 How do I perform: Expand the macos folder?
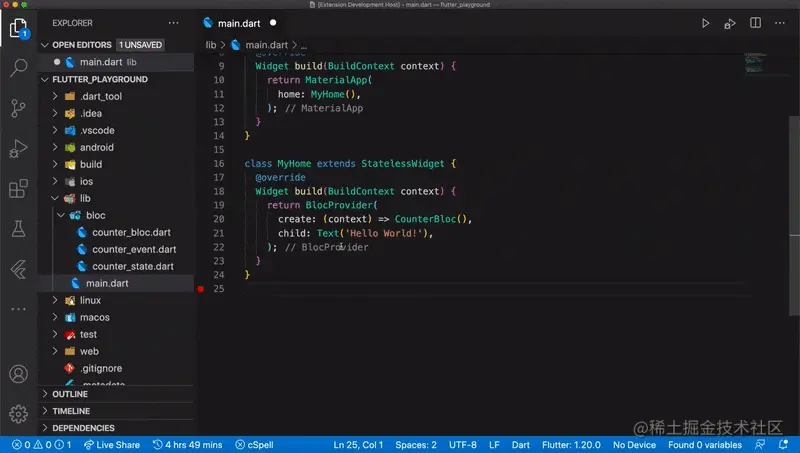coord(116,317)
